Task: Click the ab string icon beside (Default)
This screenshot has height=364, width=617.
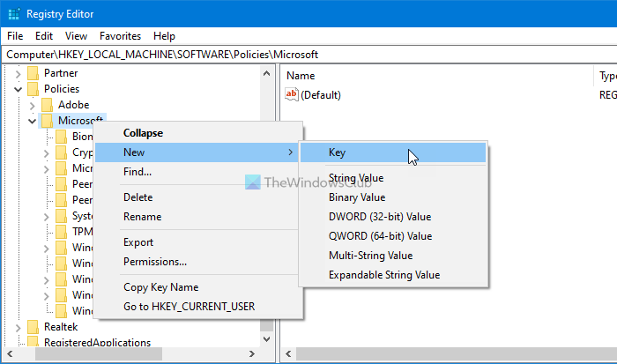Action: tap(292, 94)
